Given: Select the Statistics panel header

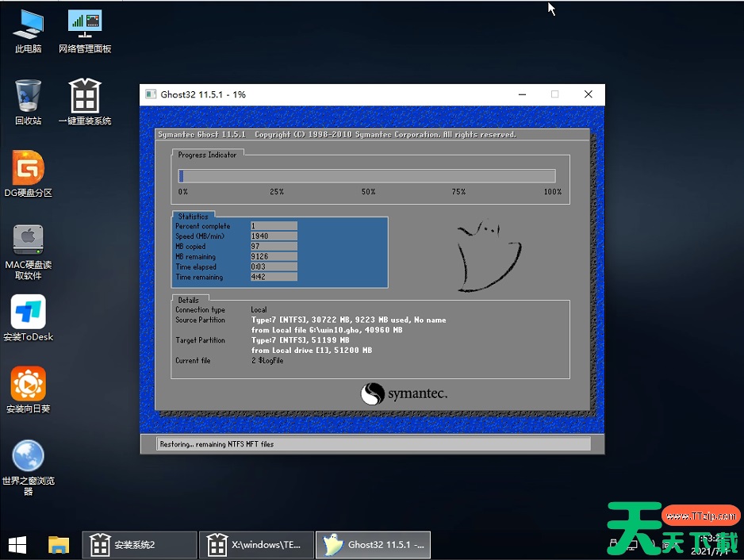Looking at the screenshot, I should pyautogui.click(x=193, y=216).
